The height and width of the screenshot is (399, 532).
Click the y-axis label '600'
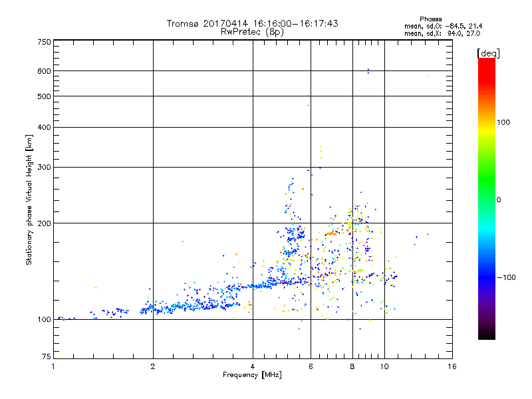45,71
